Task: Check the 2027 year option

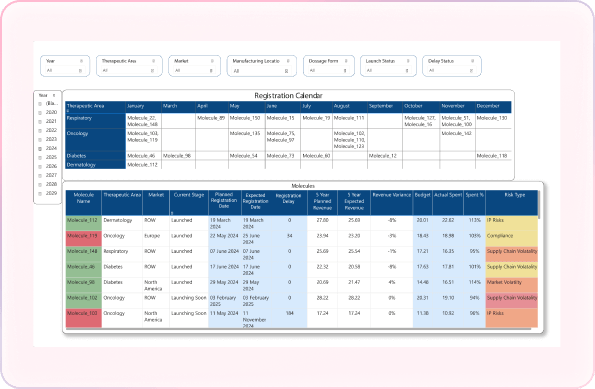Action: point(40,176)
